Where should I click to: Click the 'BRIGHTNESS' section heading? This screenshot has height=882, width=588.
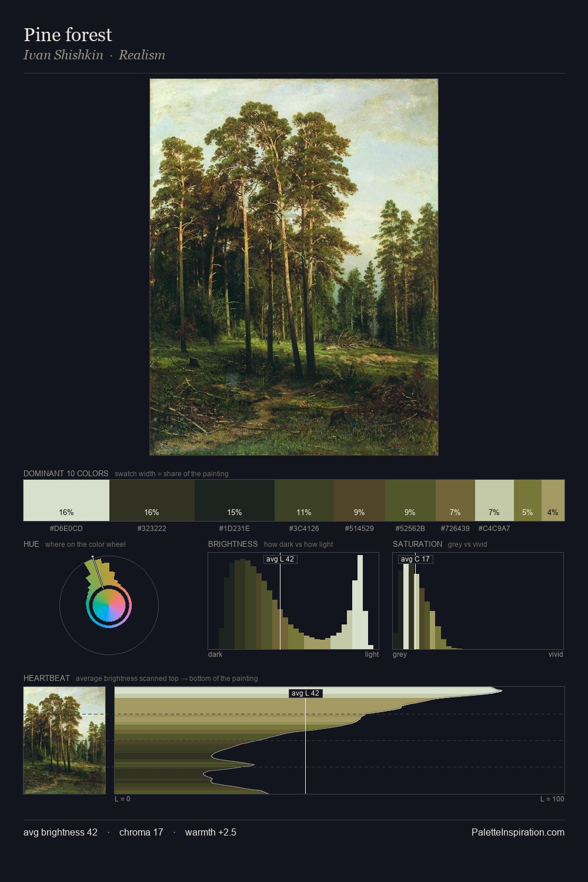tap(233, 544)
